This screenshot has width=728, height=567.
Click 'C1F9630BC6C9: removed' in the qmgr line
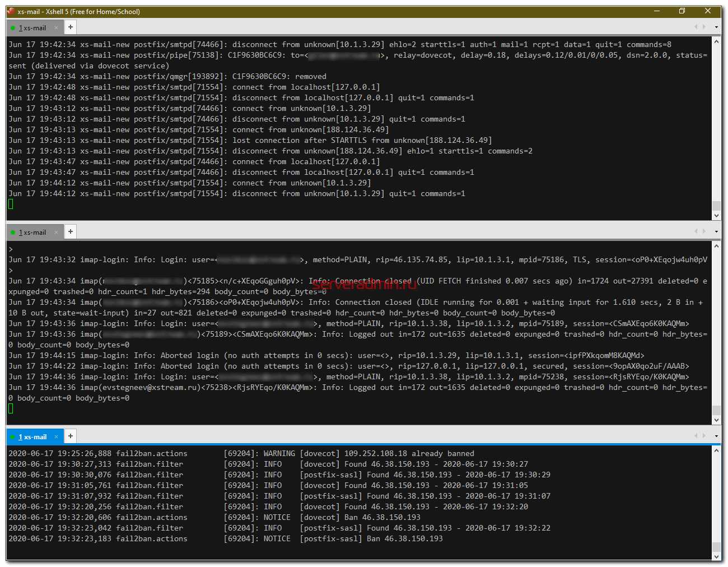point(279,77)
